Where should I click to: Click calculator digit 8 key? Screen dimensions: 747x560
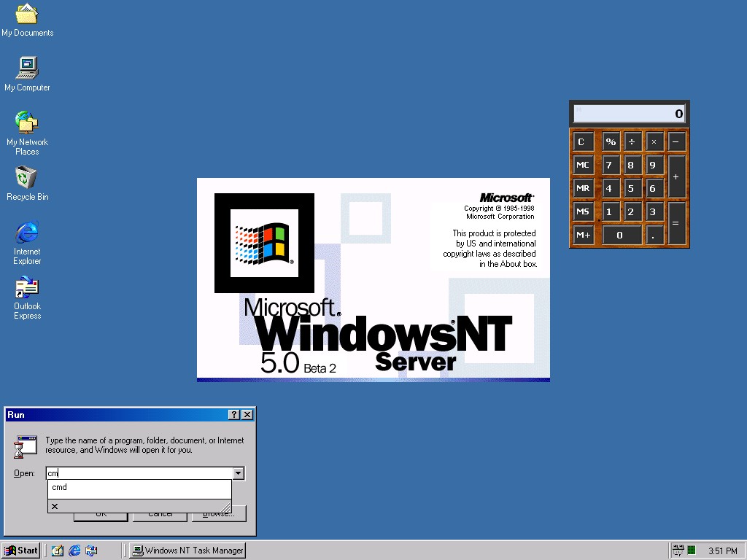pyautogui.click(x=632, y=165)
